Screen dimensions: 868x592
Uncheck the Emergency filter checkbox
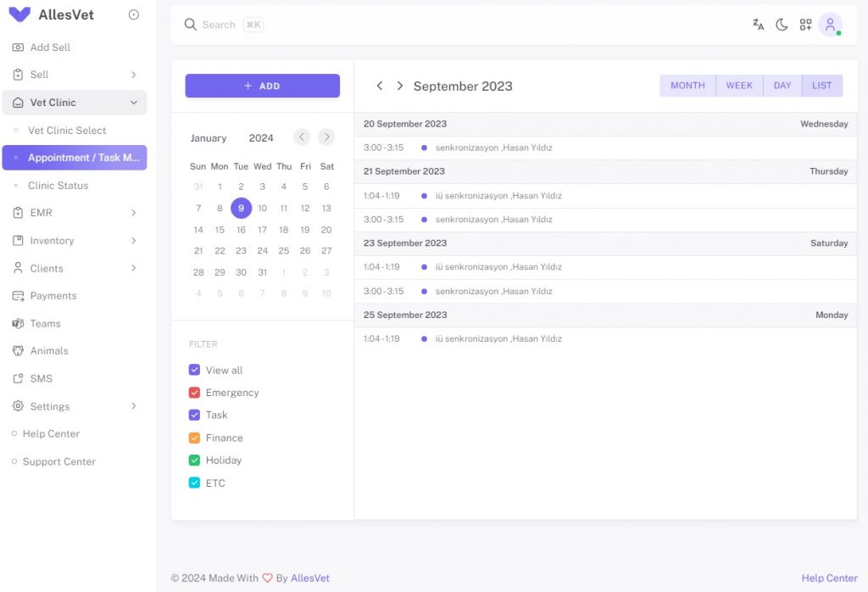(194, 393)
